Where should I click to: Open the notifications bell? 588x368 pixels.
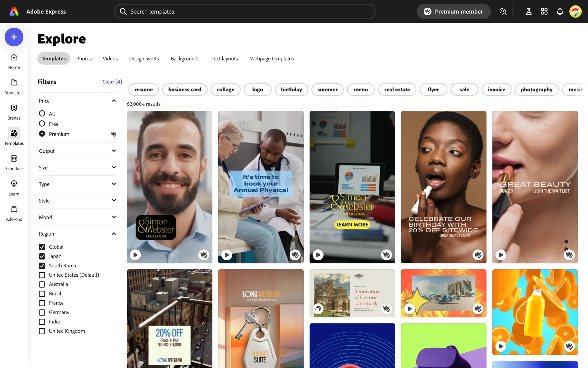click(560, 12)
